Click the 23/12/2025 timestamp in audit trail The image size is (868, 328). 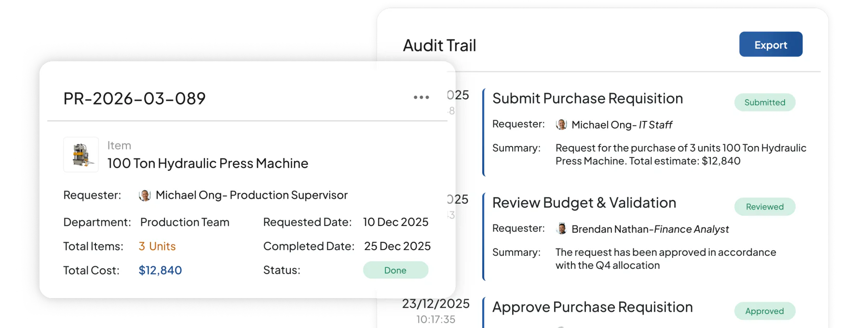436,303
